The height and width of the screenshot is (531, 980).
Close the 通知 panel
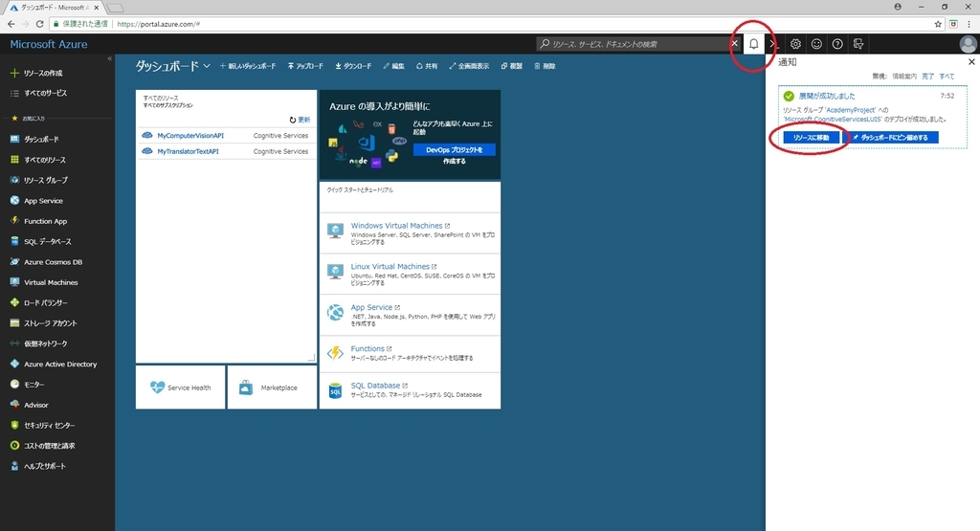point(971,62)
